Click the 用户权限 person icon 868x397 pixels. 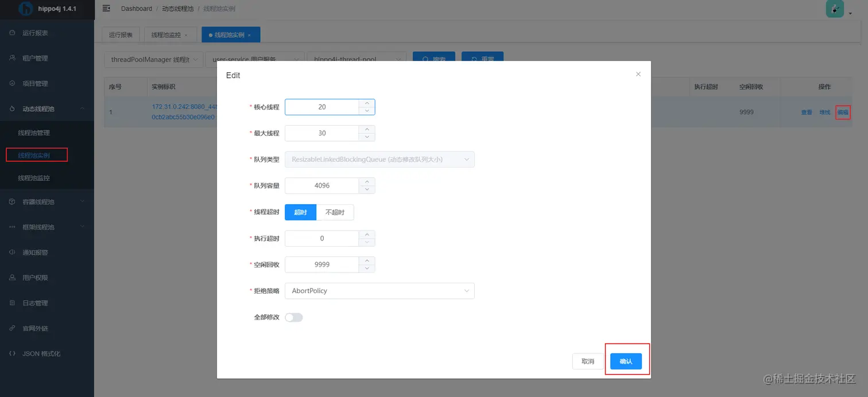coord(12,278)
